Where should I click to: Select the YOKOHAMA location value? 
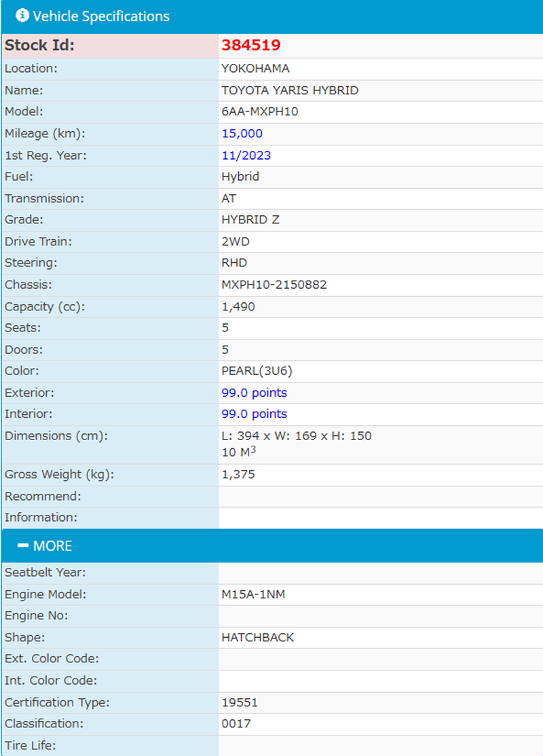coord(255,69)
